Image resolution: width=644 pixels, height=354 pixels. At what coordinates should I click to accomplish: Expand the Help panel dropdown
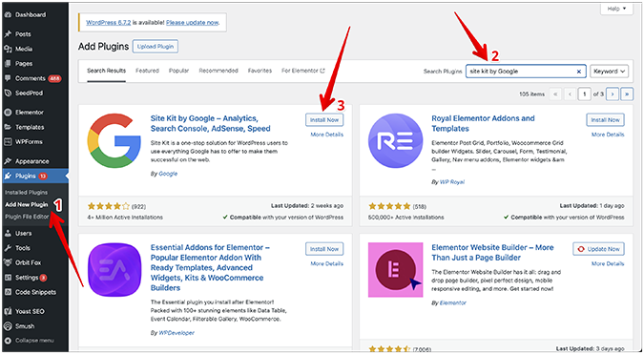click(x=616, y=9)
